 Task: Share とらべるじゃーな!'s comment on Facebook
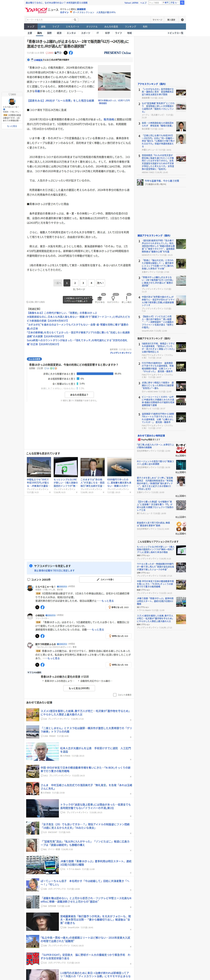(42, 607)
